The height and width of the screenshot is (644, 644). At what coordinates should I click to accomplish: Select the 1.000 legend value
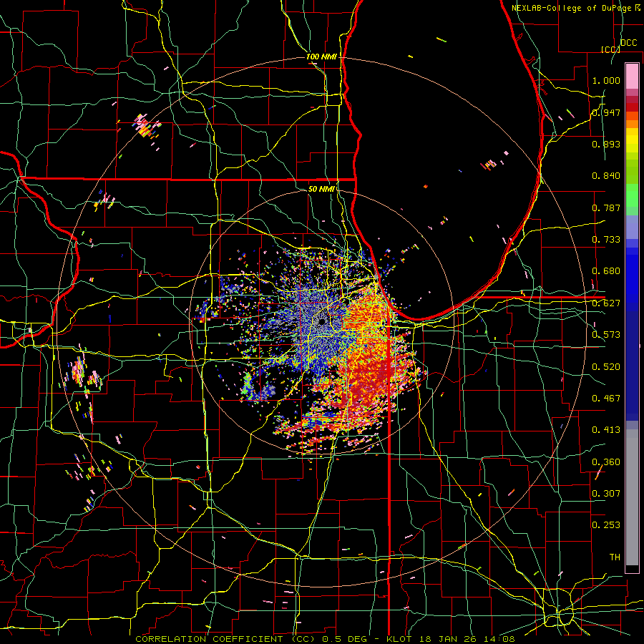[x=606, y=80]
